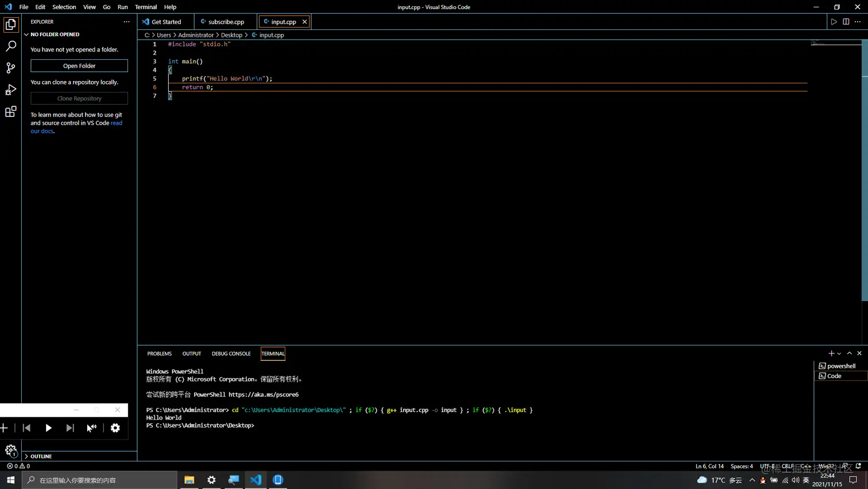
Task: Open the Selection menu
Action: [x=64, y=7]
